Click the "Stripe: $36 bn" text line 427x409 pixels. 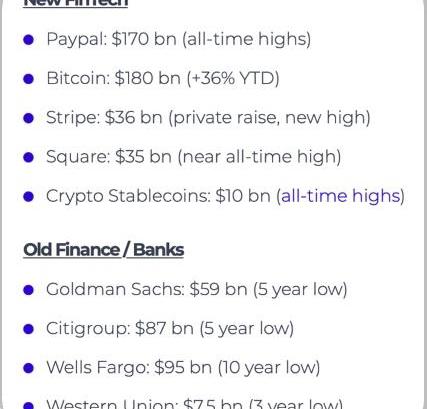tap(208, 118)
